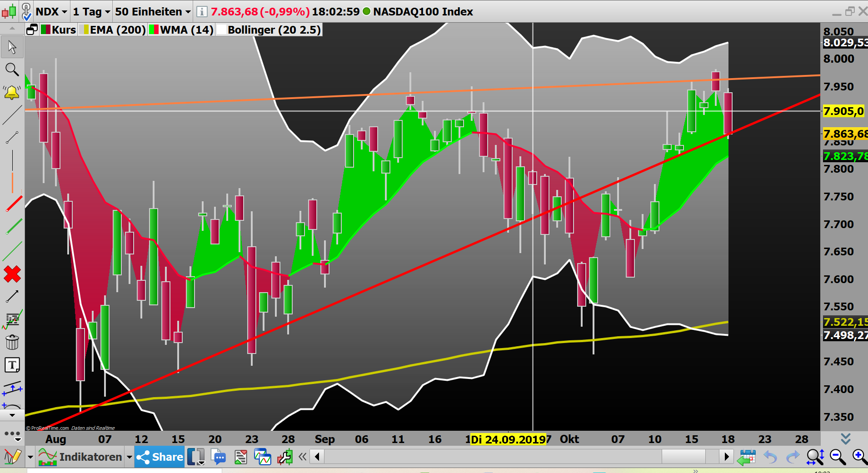Image resolution: width=868 pixels, height=473 pixels.
Task: Zoom in using the plus magnifier icon
Action: point(858,457)
